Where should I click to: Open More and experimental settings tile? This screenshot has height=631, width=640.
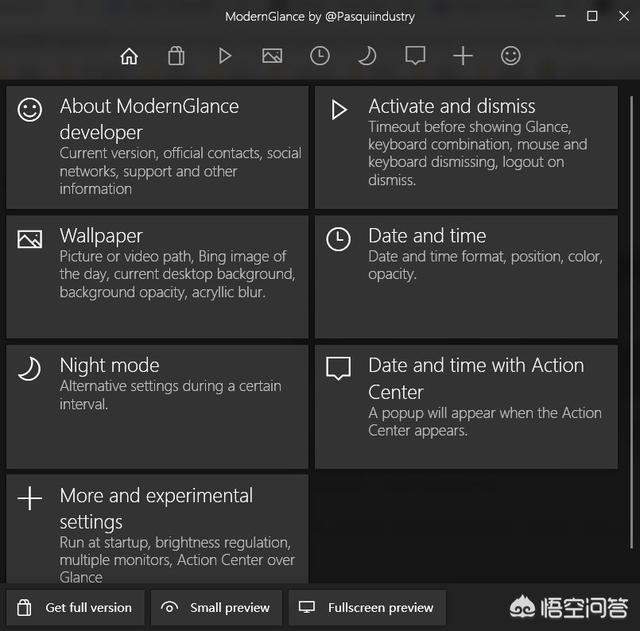pyautogui.click(x=157, y=530)
